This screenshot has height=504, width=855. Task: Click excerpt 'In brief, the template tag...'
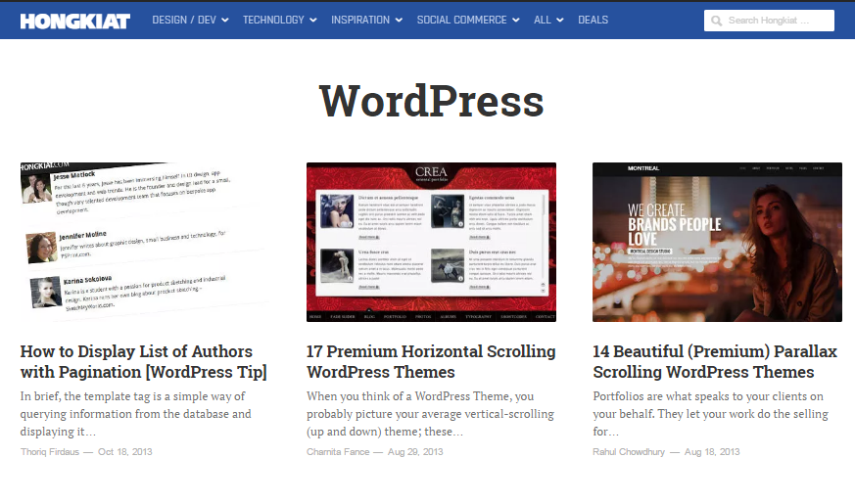click(x=136, y=414)
